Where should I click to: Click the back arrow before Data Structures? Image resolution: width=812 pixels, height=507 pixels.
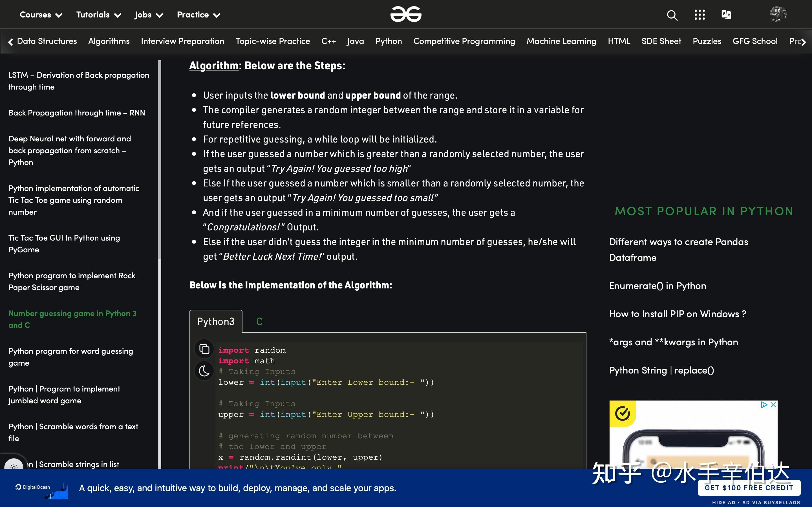[10, 42]
